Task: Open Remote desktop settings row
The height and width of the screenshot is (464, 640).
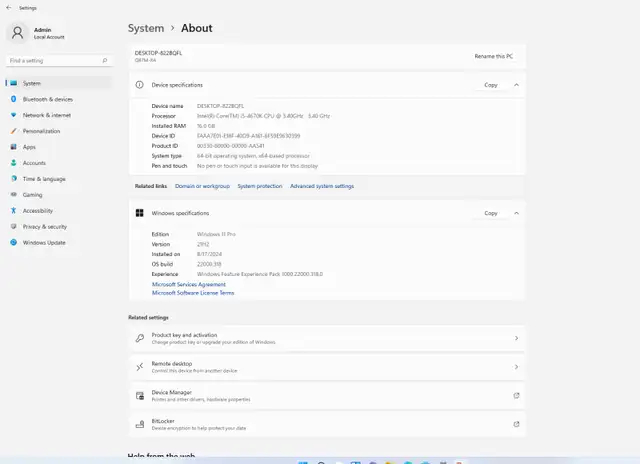Action: 327,367
